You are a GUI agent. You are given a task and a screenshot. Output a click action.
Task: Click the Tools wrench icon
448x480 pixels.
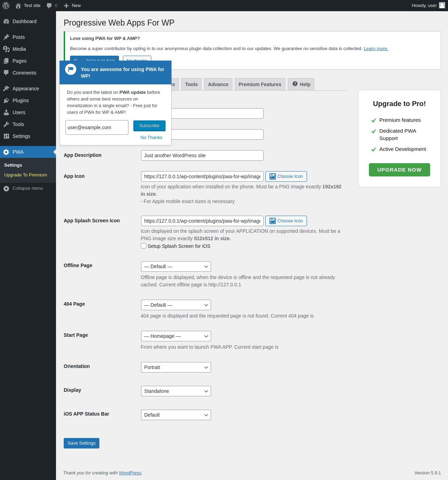pos(6,124)
